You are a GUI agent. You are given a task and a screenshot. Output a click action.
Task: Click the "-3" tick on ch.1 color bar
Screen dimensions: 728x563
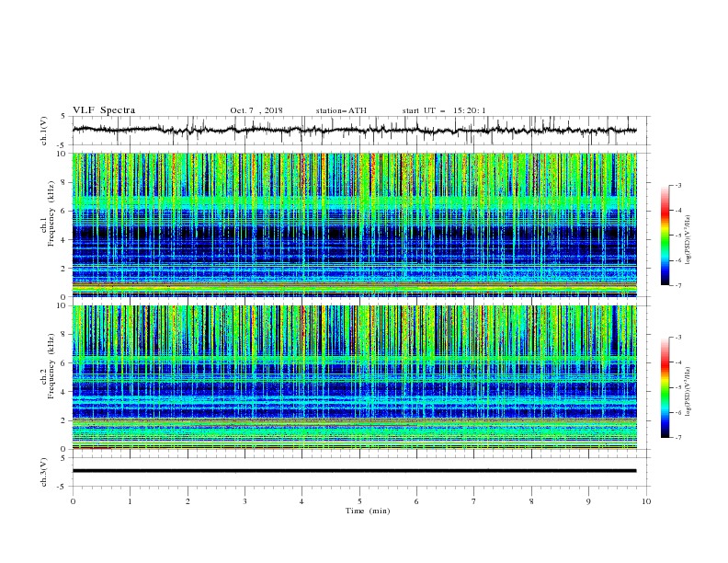677,185
